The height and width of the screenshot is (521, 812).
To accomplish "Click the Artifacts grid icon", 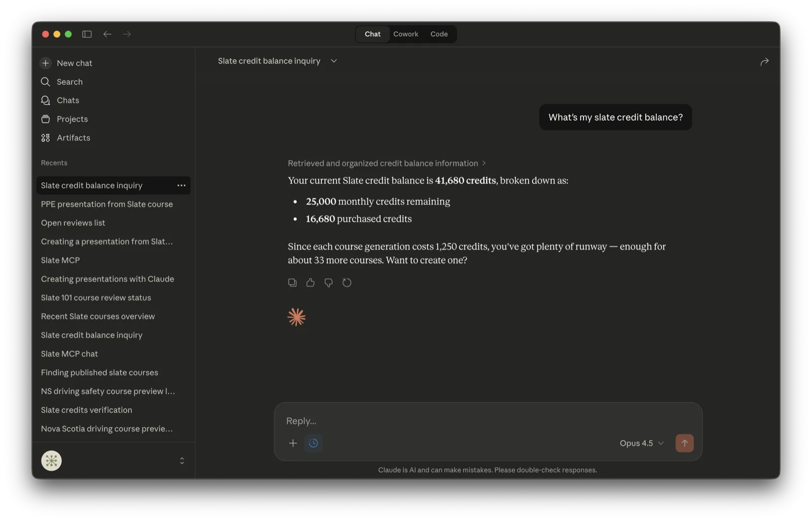I will coord(46,138).
